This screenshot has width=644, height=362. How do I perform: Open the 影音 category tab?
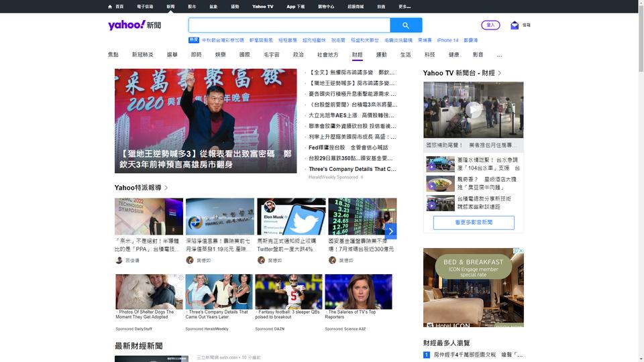click(x=478, y=54)
